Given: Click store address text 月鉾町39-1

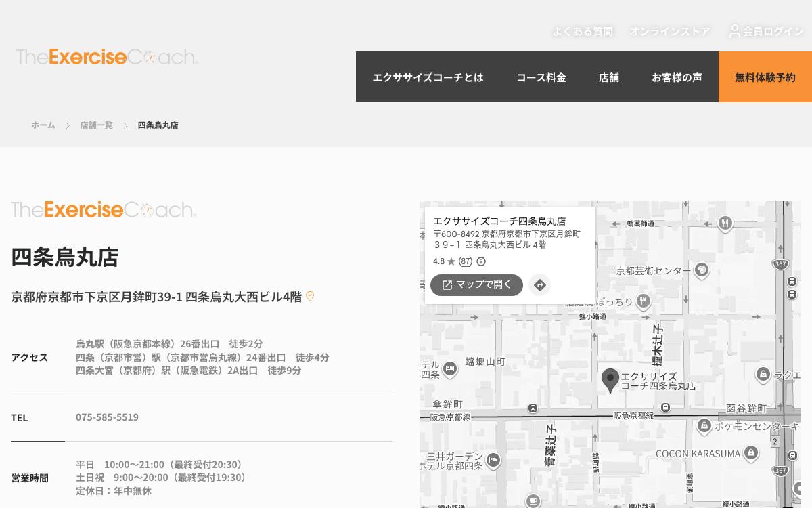Looking at the screenshot, I should coord(156,297).
